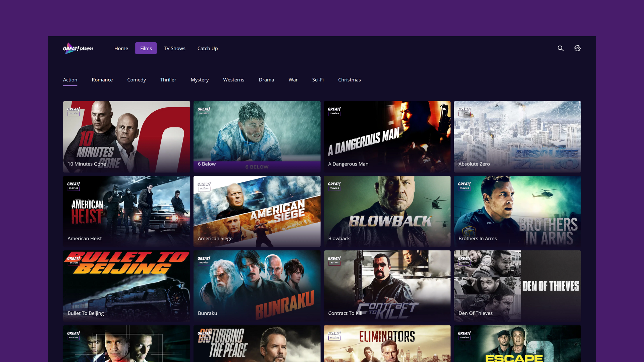
Task: Open the War genre
Action: click(293, 80)
